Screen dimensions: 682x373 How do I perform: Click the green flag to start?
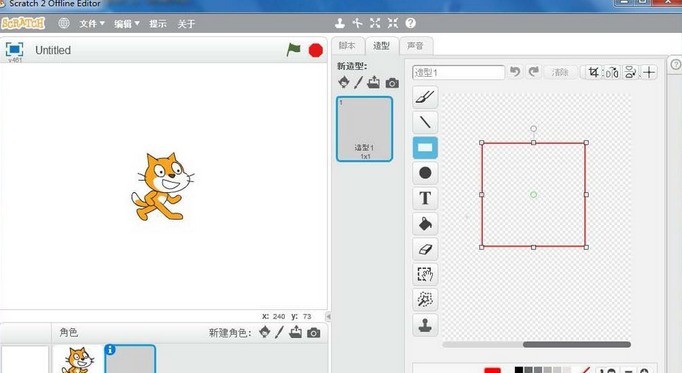293,50
